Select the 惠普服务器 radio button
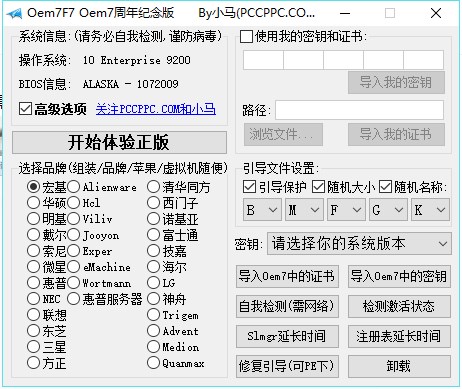 73,299
